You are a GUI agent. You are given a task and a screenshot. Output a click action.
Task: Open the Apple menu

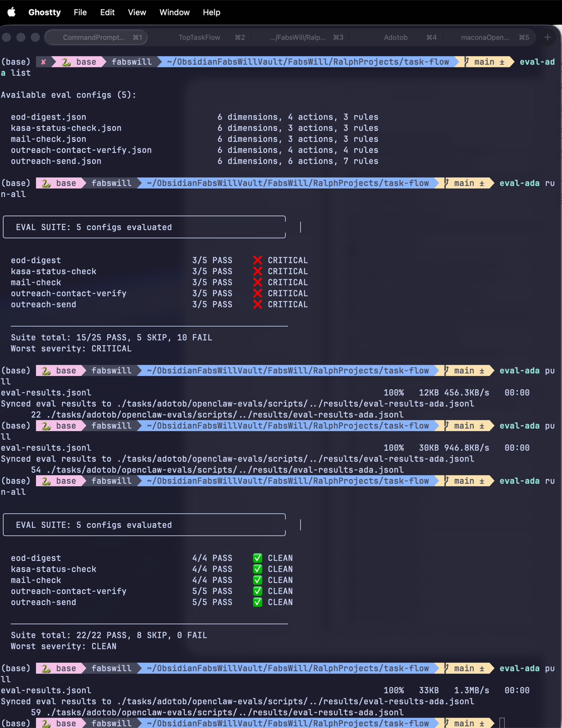[11, 12]
